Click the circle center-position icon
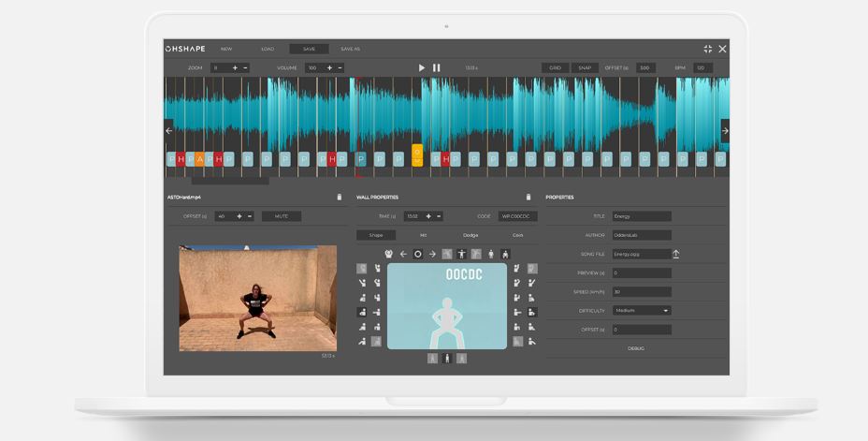Image resolution: width=868 pixels, height=441 pixels. coord(418,254)
